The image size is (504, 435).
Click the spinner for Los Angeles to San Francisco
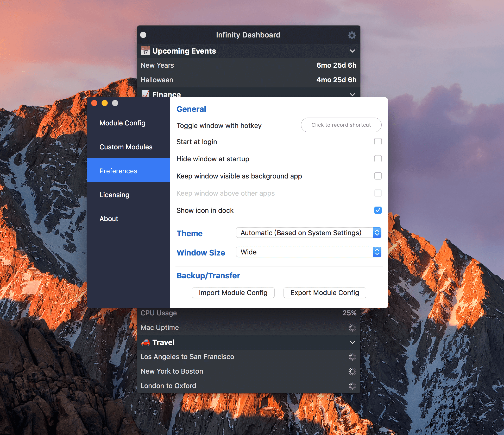click(352, 357)
